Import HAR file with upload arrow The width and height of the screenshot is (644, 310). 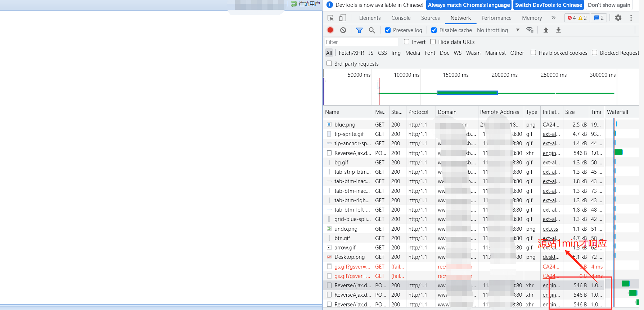coord(546,30)
